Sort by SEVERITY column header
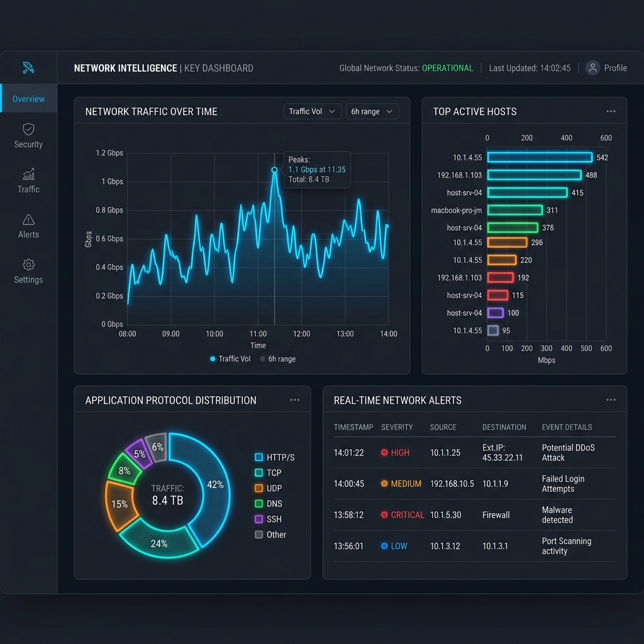 click(397, 427)
